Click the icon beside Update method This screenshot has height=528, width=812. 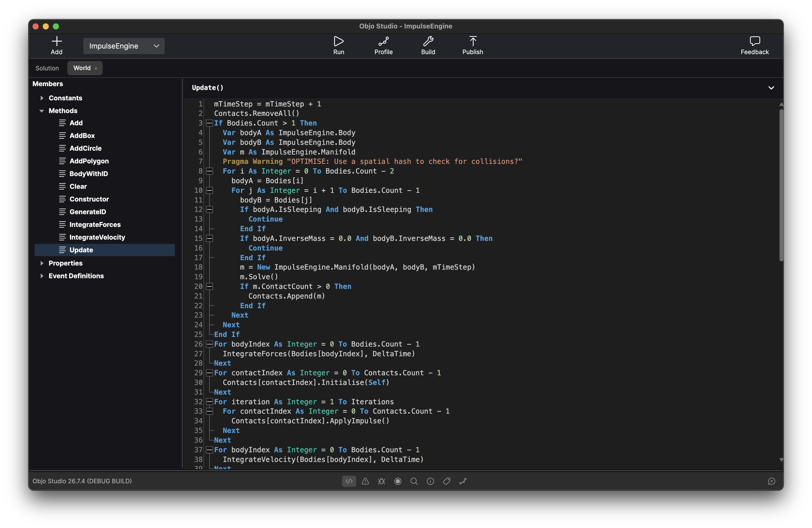[62, 250]
